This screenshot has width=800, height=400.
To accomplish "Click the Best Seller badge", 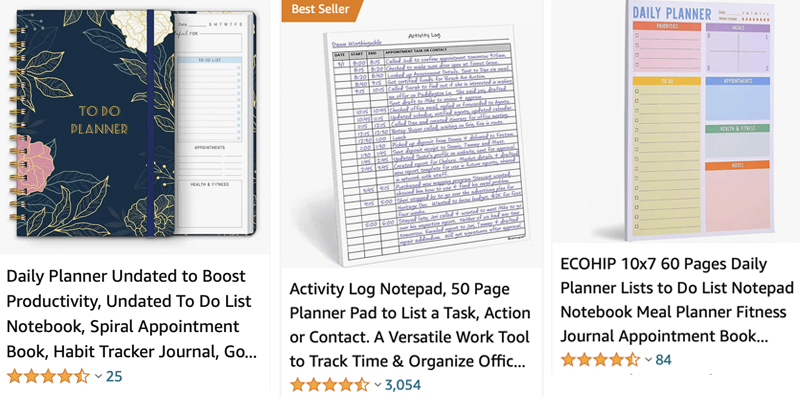I will 318,10.
